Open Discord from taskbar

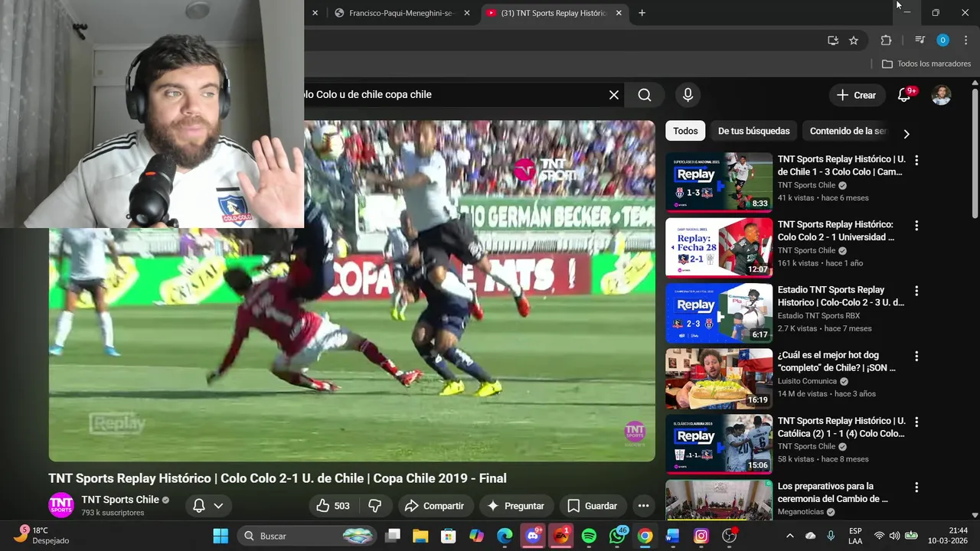pyautogui.click(x=533, y=536)
